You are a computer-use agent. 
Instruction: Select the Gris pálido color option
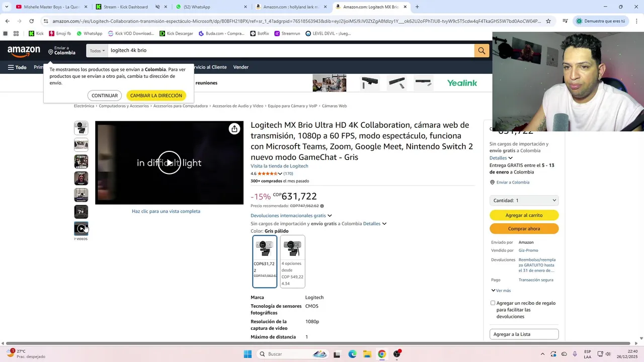pyautogui.click(x=265, y=261)
